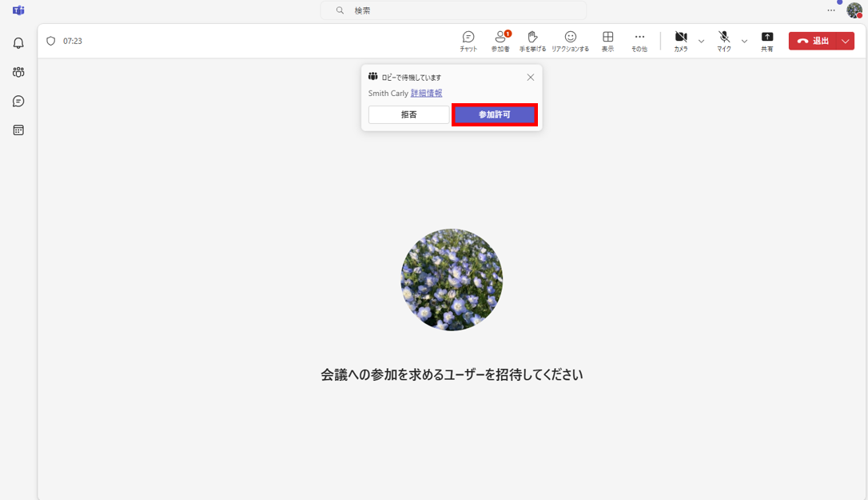Open the meeting chat panel

coord(468,40)
